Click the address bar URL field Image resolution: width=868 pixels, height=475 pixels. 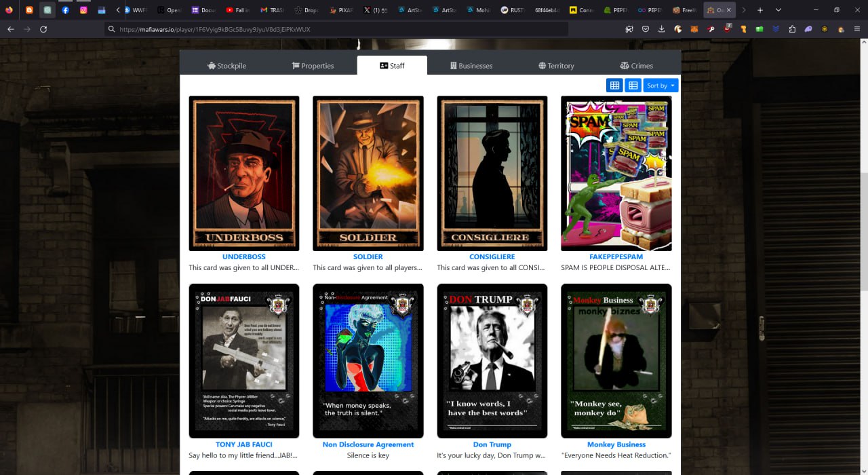pyautogui.click(x=337, y=29)
